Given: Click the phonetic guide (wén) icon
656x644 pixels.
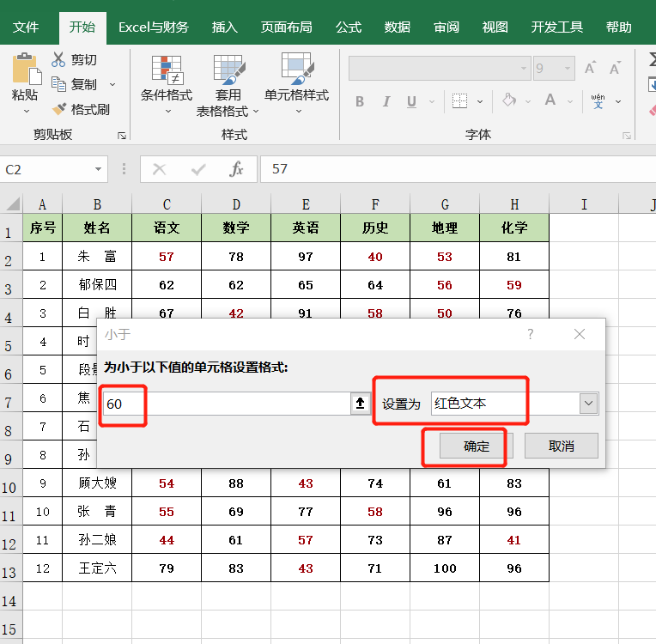Looking at the screenshot, I should [598, 100].
